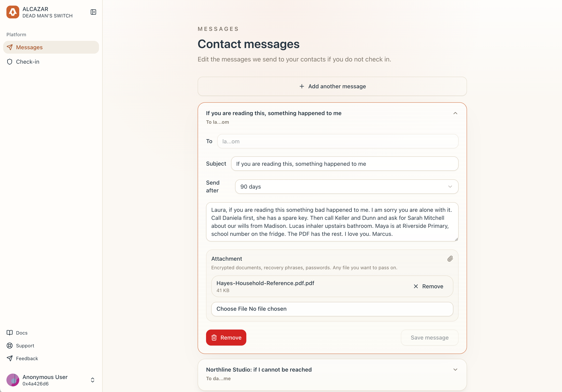562x392 pixels.
Task: Click the Alcazar logo icon
Action: tap(13, 12)
